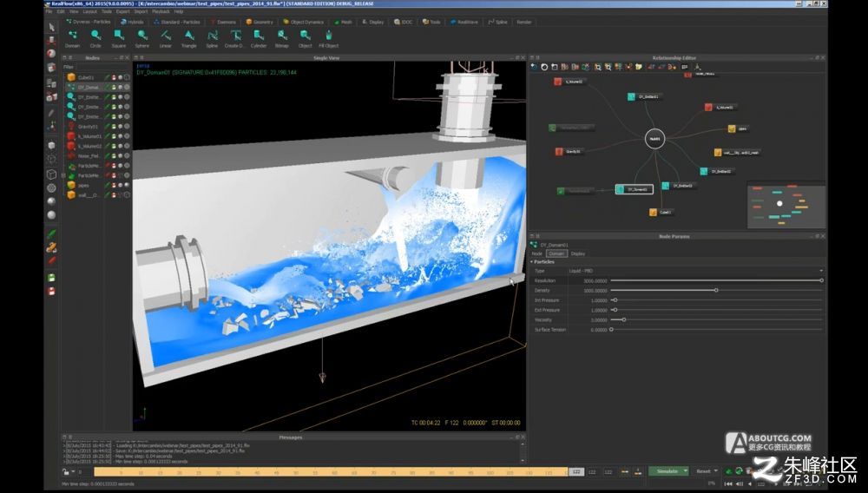Open the Type dropdown showing Liquid - PBD
Screen dimensions: 868x493
coord(696,271)
